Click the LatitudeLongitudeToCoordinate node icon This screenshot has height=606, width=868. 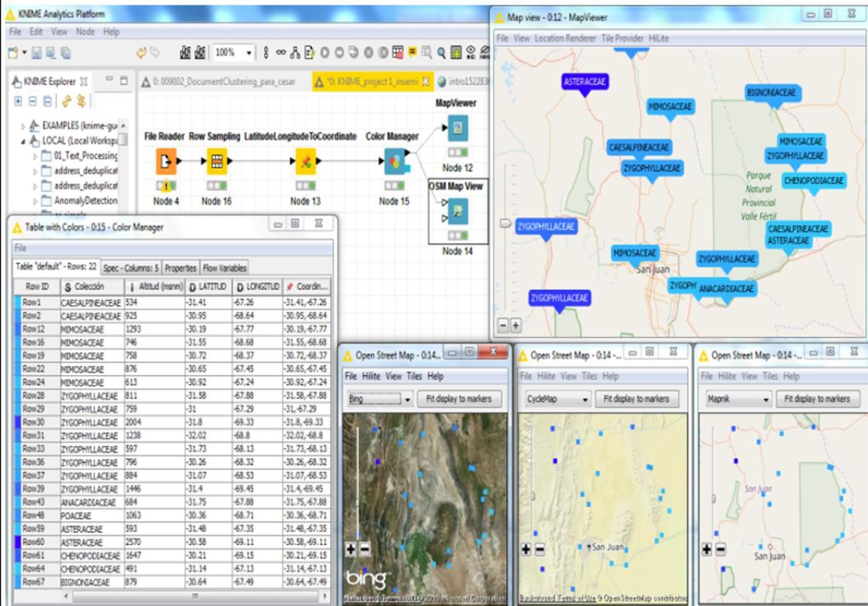[x=305, y=162]
